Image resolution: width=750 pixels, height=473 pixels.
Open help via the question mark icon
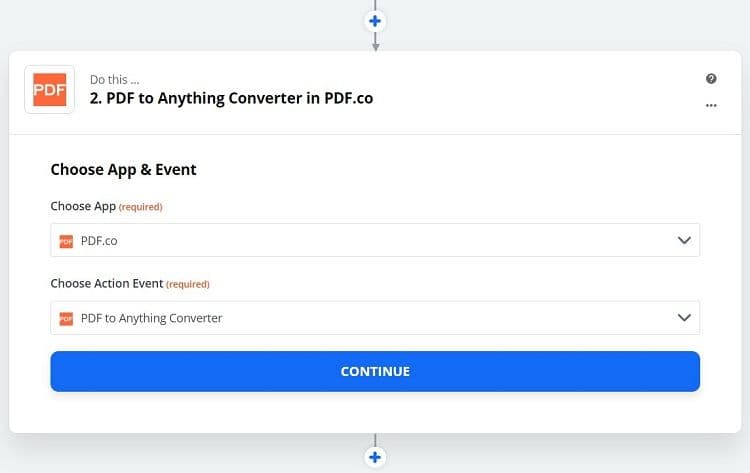(711, 78)
